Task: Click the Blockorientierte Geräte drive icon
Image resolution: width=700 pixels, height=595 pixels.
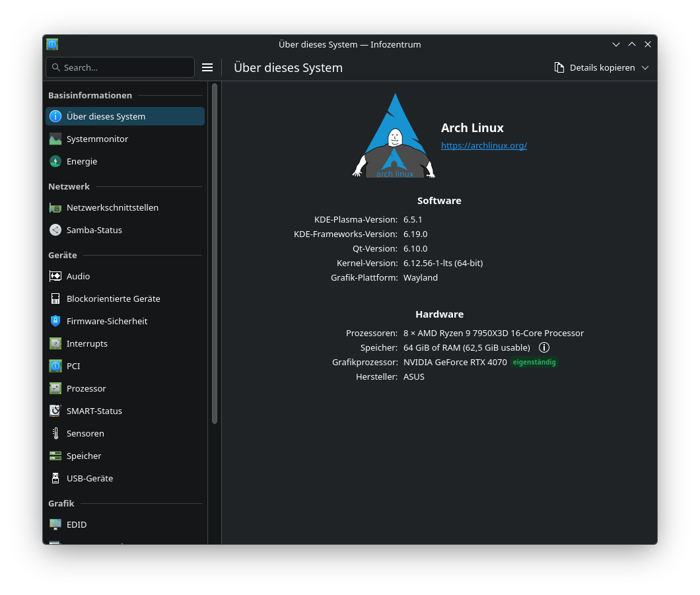Action: click(55, 299)
